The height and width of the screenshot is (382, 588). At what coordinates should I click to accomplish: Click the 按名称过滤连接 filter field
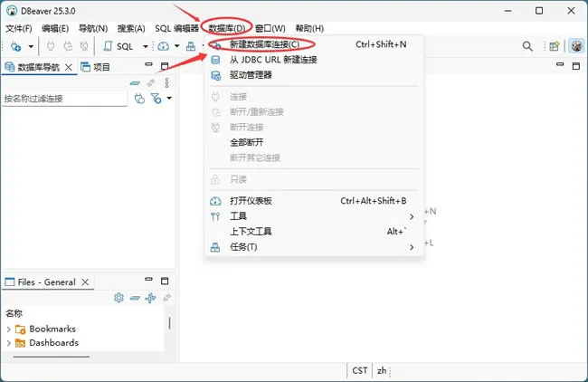pyautogui.click(x=64, y=99)
